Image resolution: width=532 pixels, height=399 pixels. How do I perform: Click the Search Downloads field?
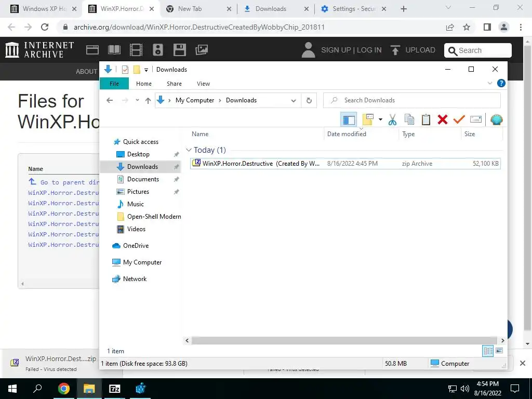coord(411,100)
